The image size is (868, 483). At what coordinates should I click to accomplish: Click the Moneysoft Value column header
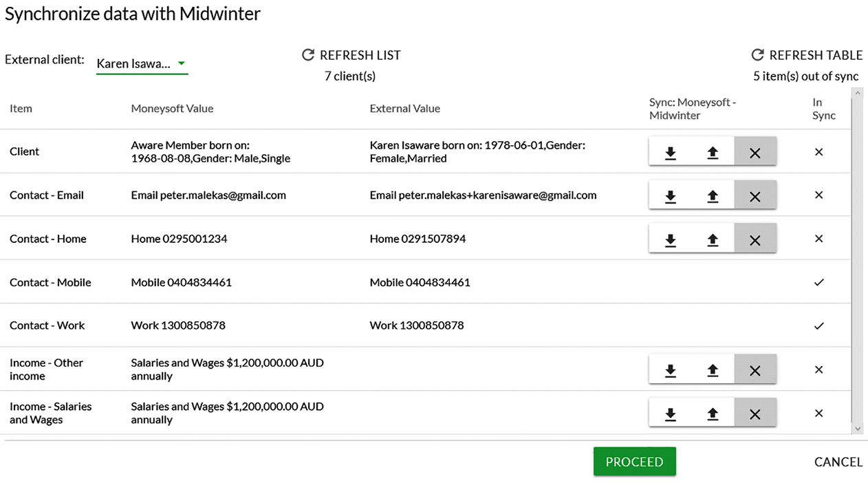(x=172, y=109)
